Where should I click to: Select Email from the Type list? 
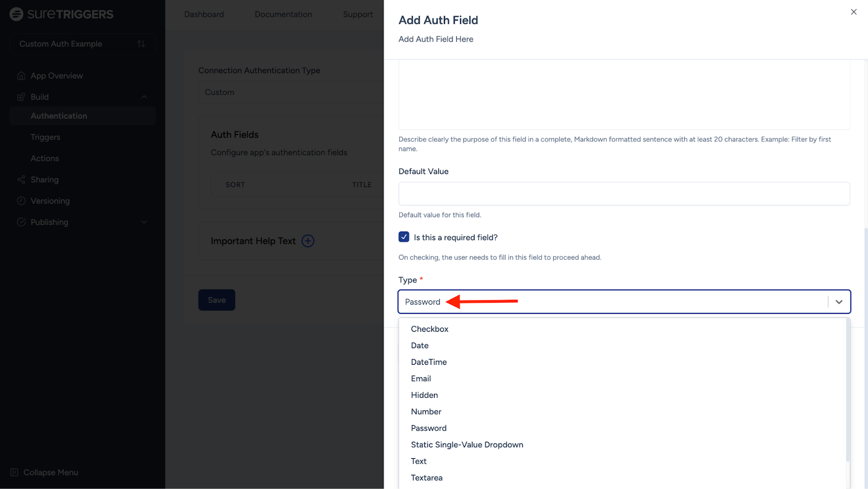(x=421, y=378)
